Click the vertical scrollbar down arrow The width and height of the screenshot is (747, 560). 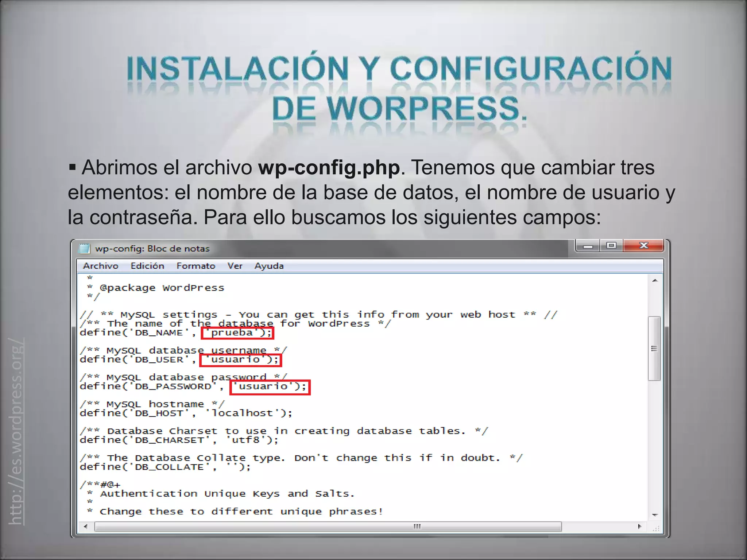pyautogui.click(x=655, y=515)
